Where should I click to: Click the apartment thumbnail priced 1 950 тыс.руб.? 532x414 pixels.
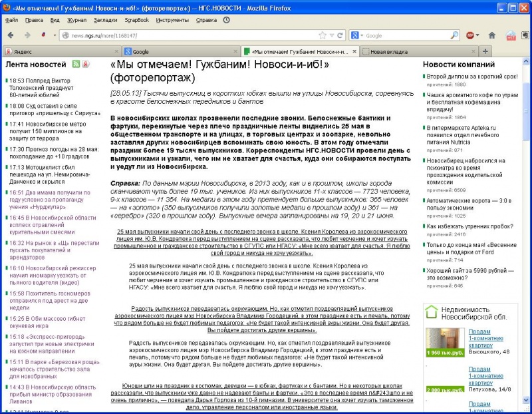[443, 340]
